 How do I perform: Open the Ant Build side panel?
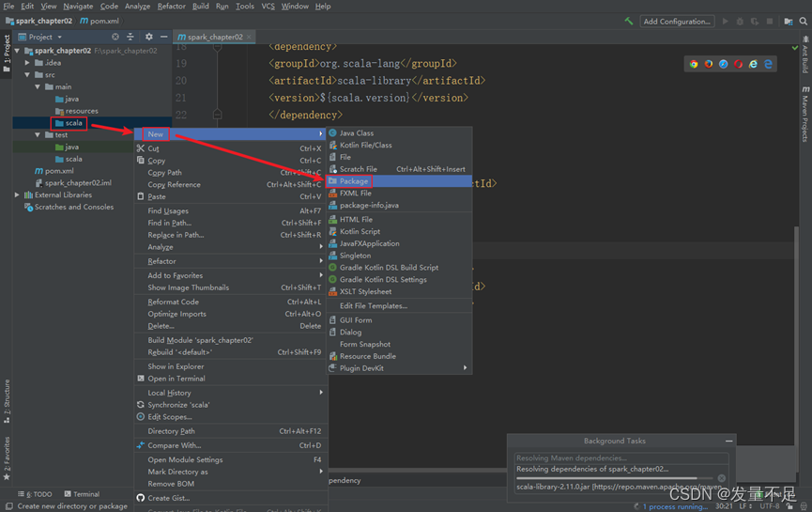tap(805, 54)
